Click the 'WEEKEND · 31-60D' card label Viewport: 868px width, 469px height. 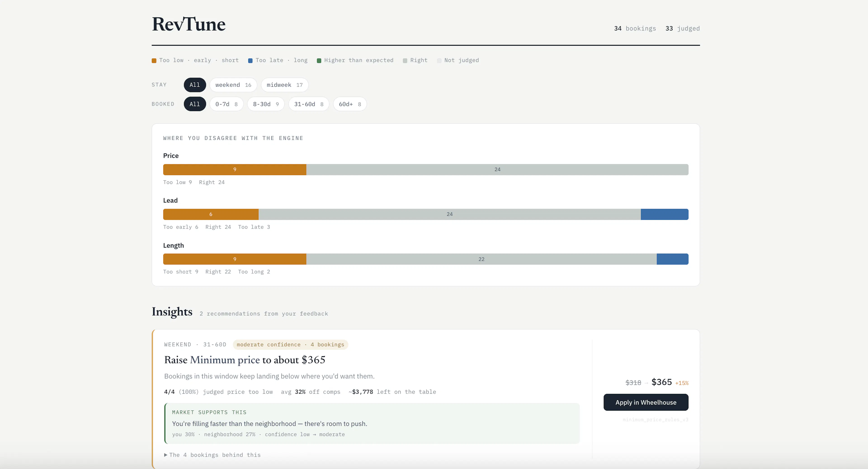(x=195, y=344)
